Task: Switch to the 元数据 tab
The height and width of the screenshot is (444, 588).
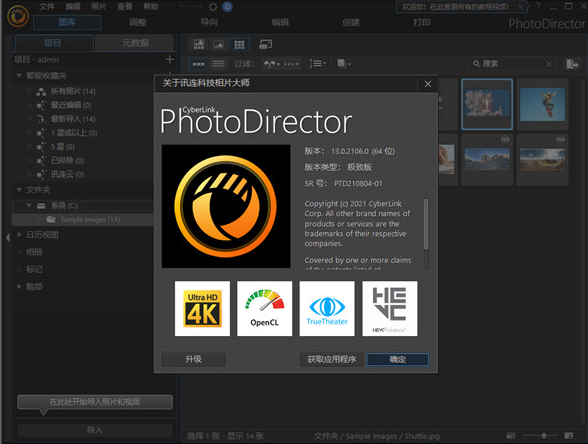Action: click(x=134, y=43)
